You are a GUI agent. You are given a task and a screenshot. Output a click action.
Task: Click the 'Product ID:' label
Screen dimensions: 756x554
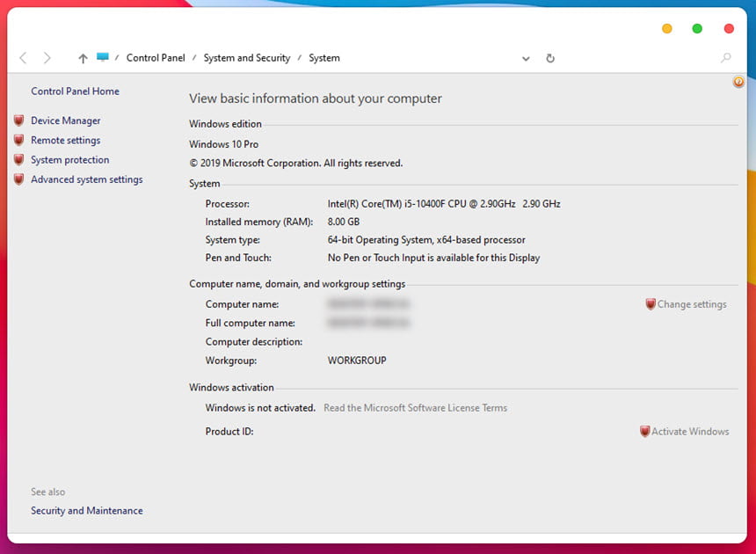(x=229, y=432)
